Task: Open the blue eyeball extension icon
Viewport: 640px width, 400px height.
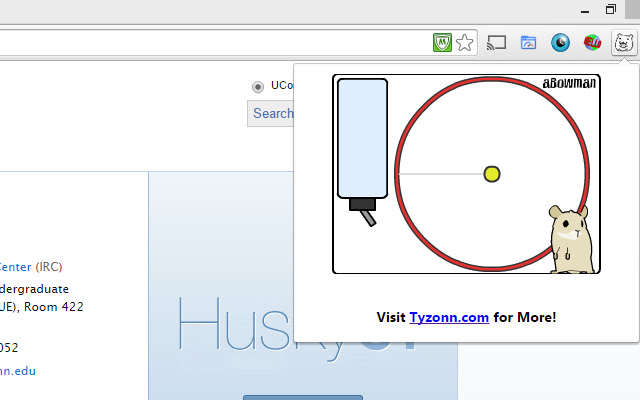Action: click(x=560, y=42)
